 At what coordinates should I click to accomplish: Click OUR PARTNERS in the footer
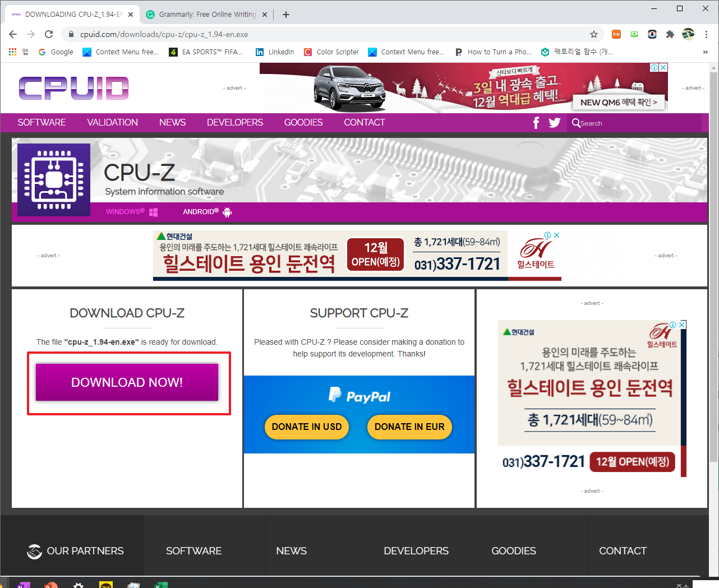coord(75,551)
